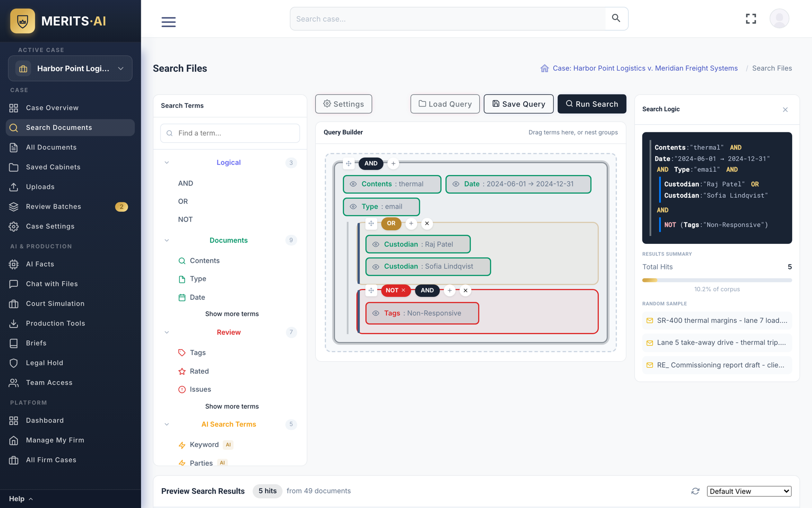Close the Search Logic panel
Image resolution: width=812 pixels, height=508 pixels.
[x=785, y=110]
